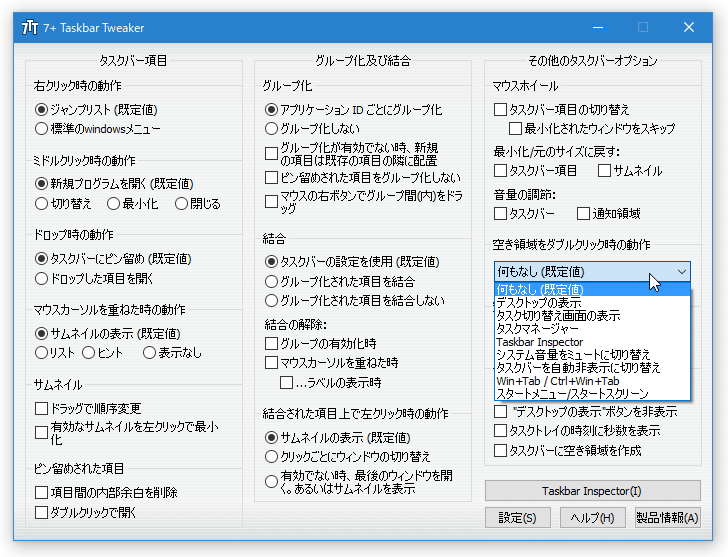
Task: Minimize the 7+ Taskbar Tweaker window
Action: pos(598,27)
